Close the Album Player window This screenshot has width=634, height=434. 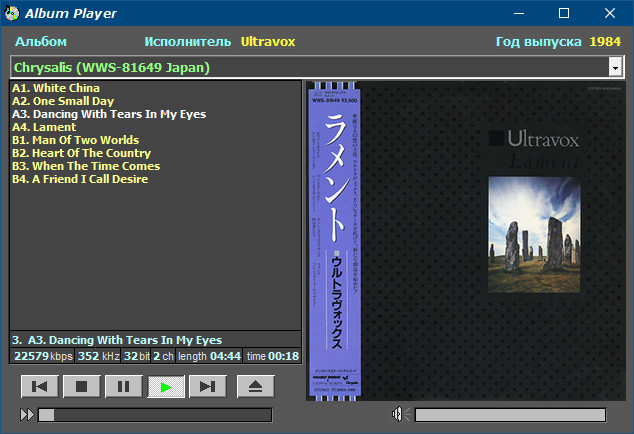pos(610,13)
